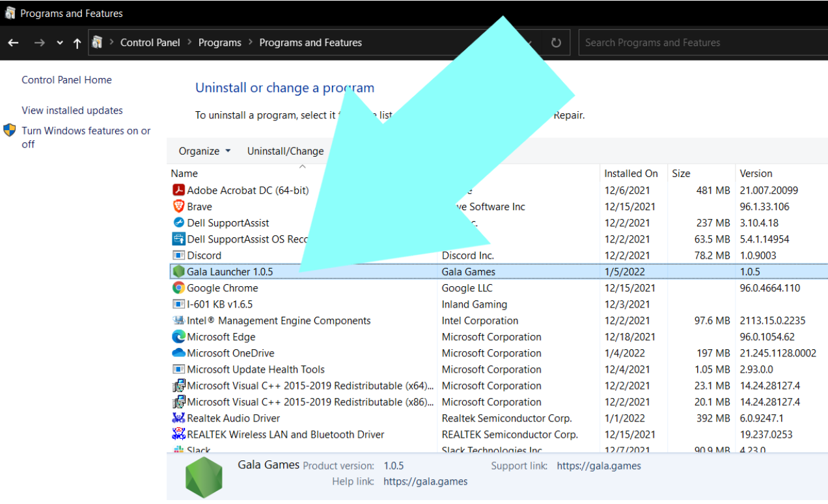828x504 pixels.
Task: Click the 1/5/2022 installed date cell
Action: pyautogui.click(x=624, y=272)
